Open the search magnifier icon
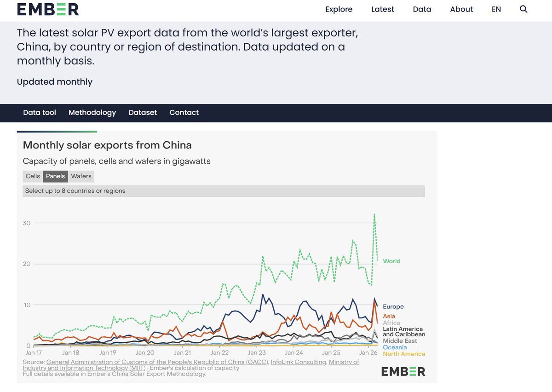552x392 pixels. (523, 9)
